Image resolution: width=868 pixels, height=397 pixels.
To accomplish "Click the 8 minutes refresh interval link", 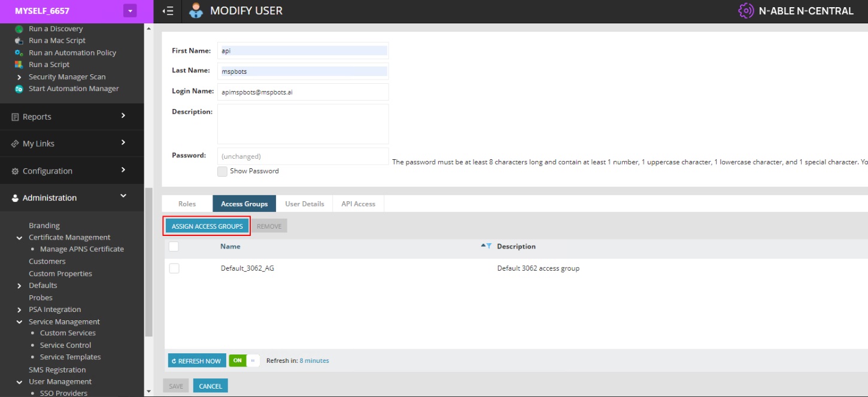I will pos(314,360).
